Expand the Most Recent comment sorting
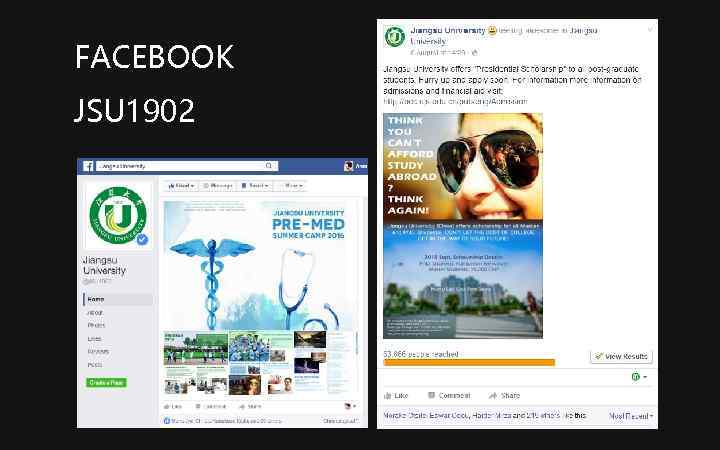The height and width of the screenshot is (450, 720). [x=631, y=416]
